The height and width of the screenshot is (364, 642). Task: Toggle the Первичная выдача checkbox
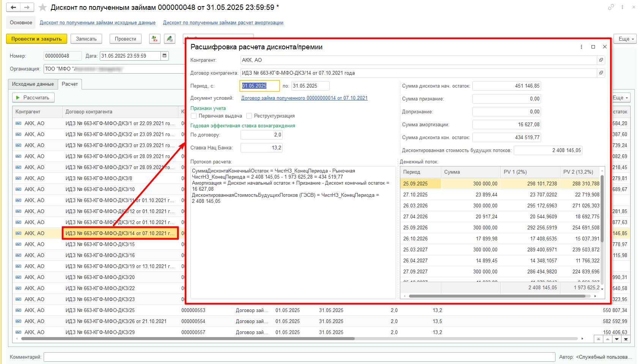pyautogui.click(x=194, y=116)
